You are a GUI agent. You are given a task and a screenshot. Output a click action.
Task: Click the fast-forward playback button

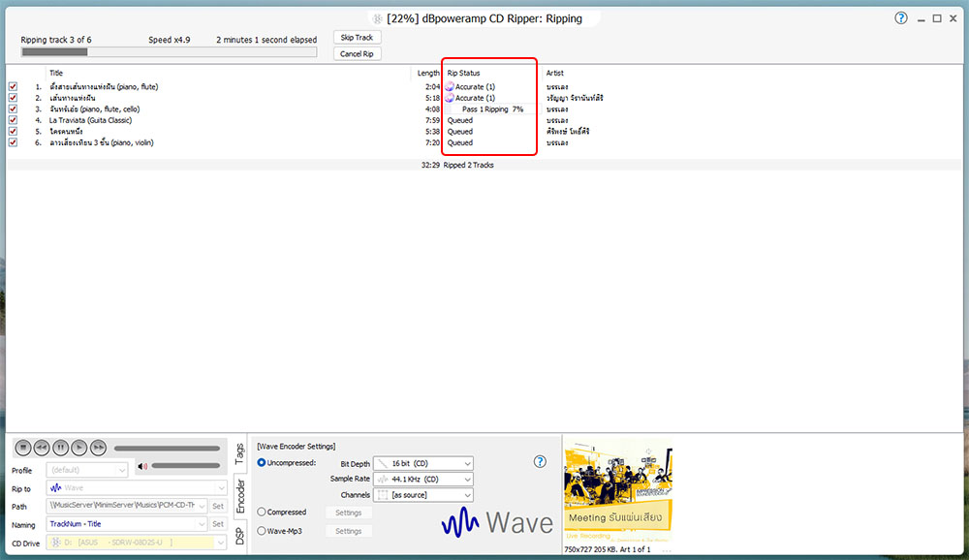98,448
